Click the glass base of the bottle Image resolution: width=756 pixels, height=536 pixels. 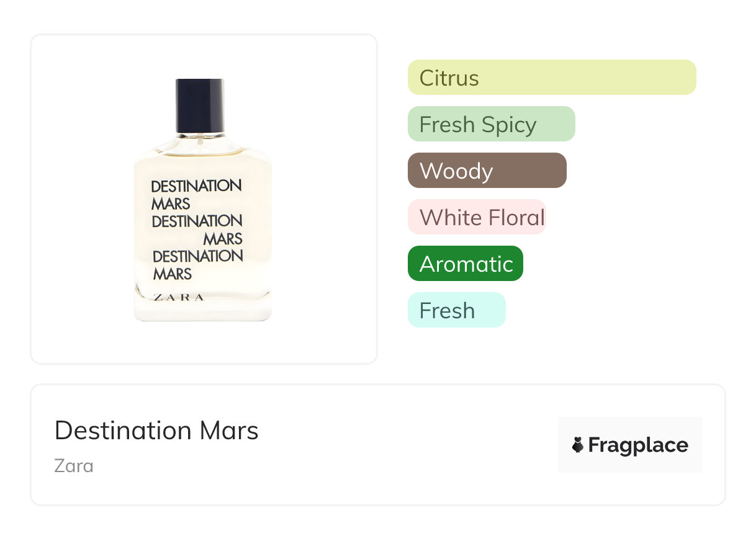coord(203,310)
